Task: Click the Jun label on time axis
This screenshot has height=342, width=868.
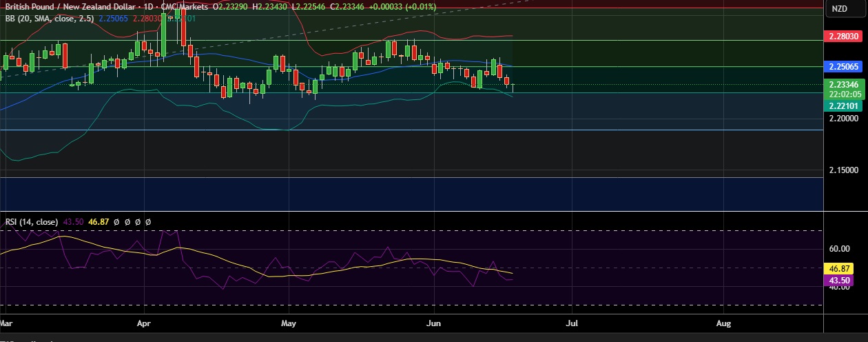Action: 434,323
